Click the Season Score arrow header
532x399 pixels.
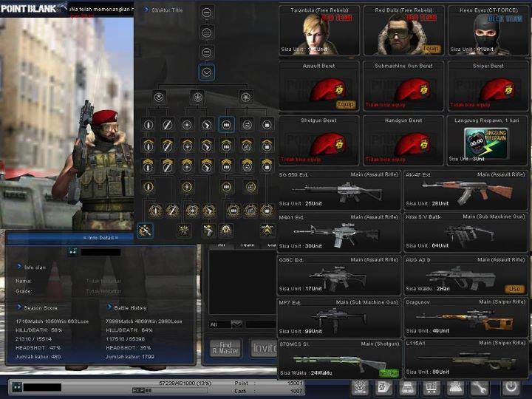click(x=19, y=307)
